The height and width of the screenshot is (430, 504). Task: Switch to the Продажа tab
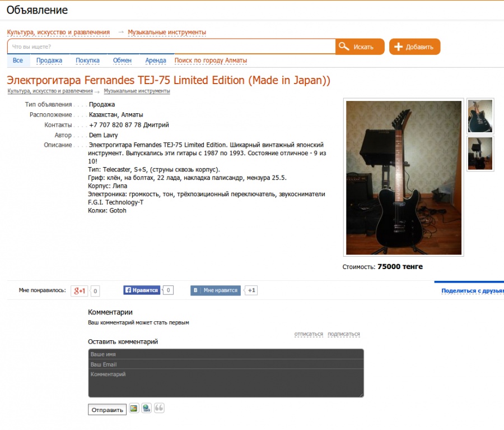49,61
